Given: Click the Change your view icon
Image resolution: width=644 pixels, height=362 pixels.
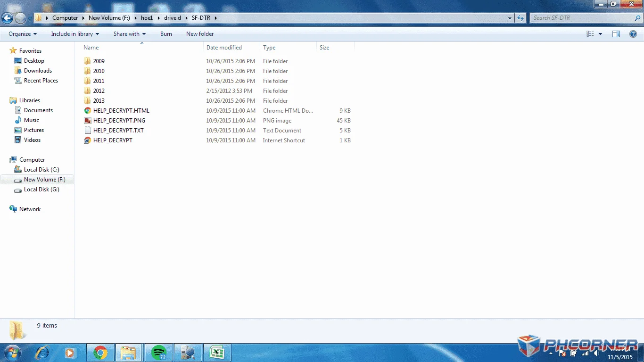Looking at the screenshot, I should coord(590,34).
